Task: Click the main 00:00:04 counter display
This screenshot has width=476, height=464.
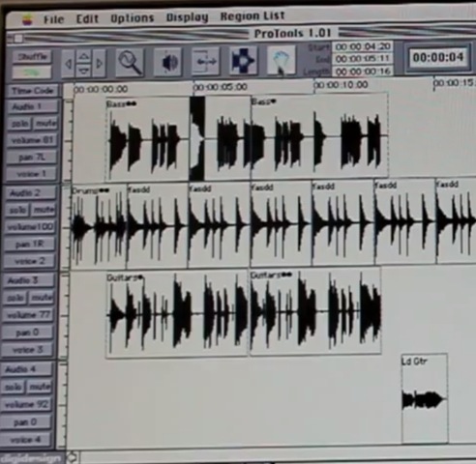Action: pyautogui.click(x=437, y=58)
